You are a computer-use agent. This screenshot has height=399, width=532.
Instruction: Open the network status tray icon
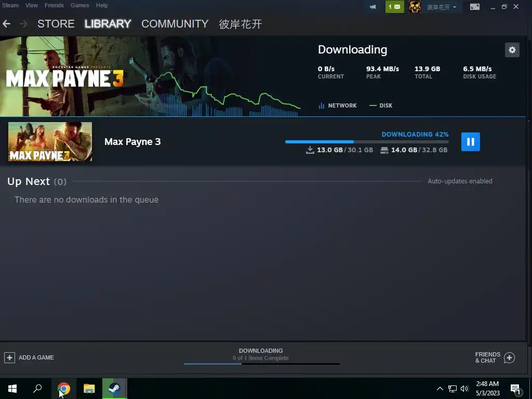453,389
